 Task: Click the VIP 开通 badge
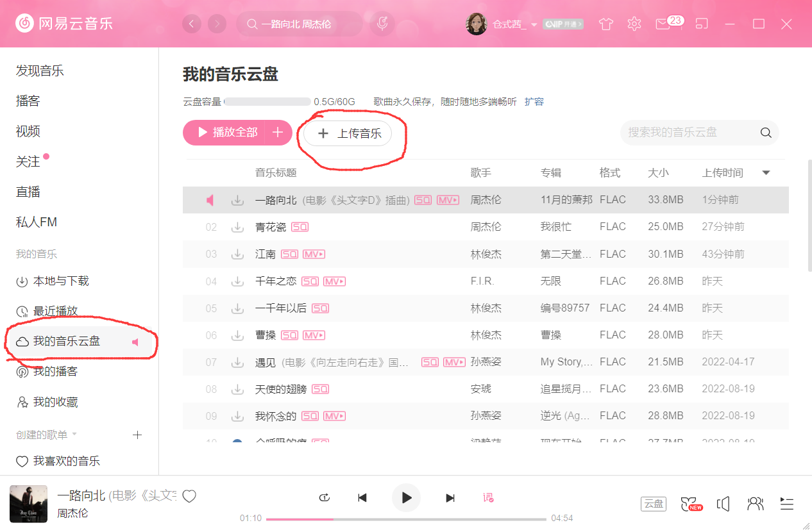coord(563,24)
